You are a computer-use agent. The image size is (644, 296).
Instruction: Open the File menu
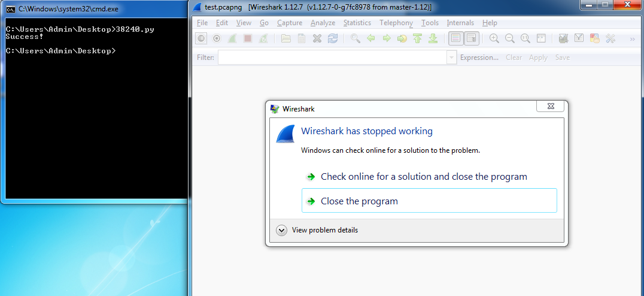pyautogui.click(x=202, y=23)
